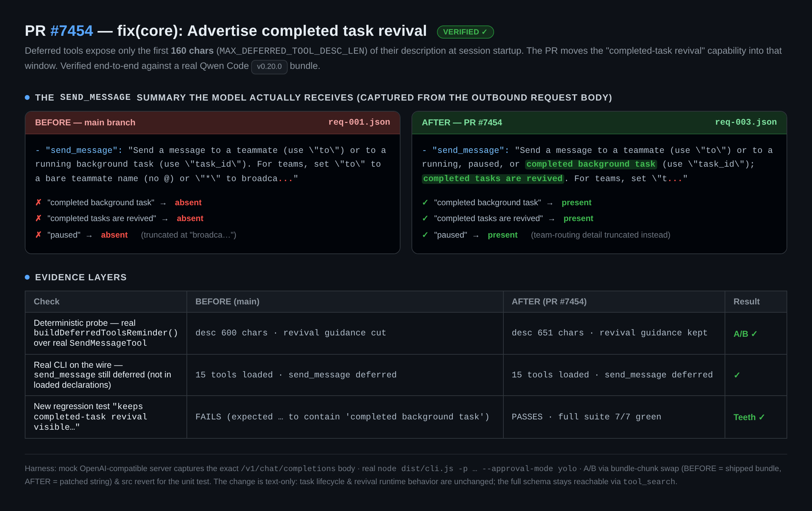Click green check beside 'completed tasks are revived' present
This screenshot has height=511, width=812.
coord(425,218)
